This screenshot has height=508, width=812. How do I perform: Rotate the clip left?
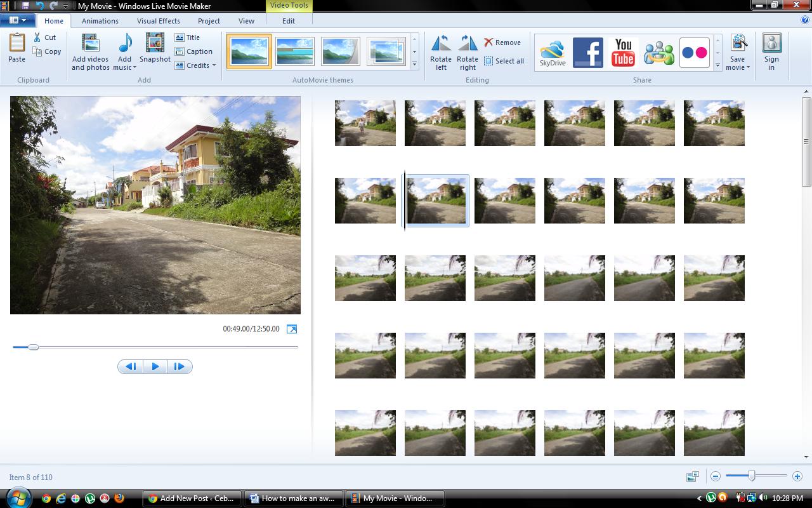tap(441, 44)
